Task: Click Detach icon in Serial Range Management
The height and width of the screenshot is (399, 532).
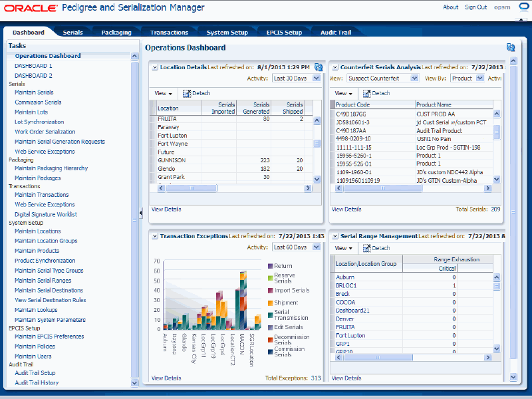Action: pyautogui.click(x=367, y=248)
